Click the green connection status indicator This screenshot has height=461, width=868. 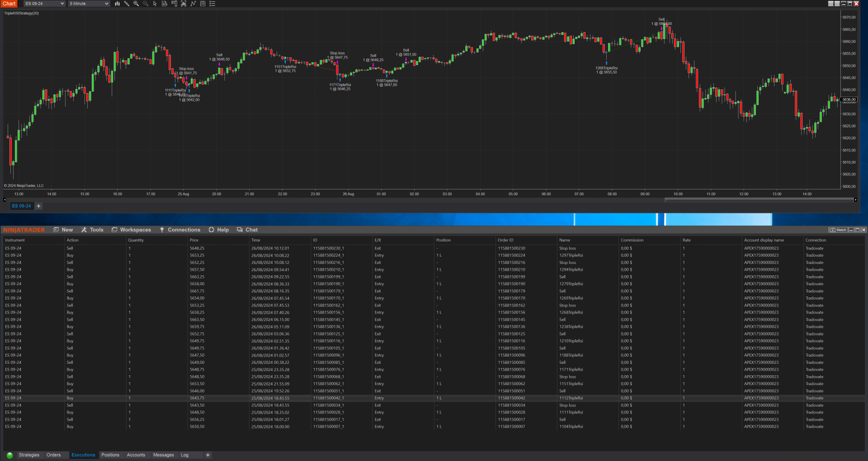[9, 455]
